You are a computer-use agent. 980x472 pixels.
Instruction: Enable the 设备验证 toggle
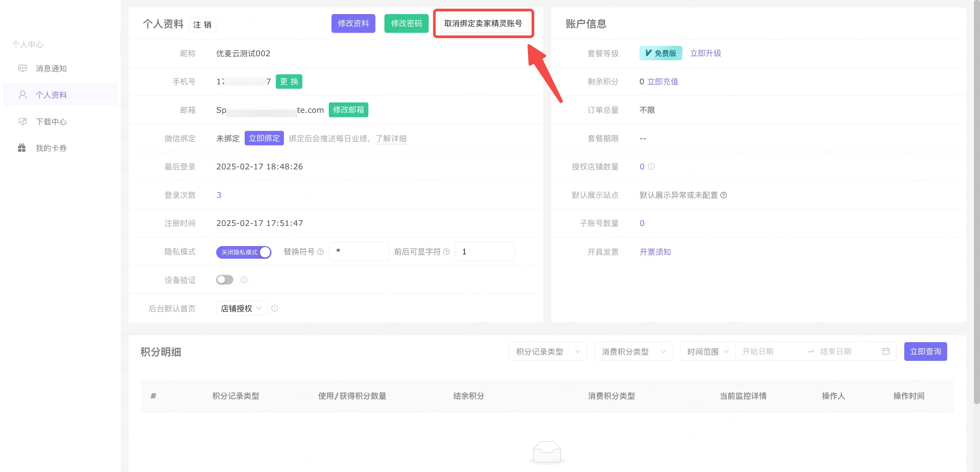[225, 280]
